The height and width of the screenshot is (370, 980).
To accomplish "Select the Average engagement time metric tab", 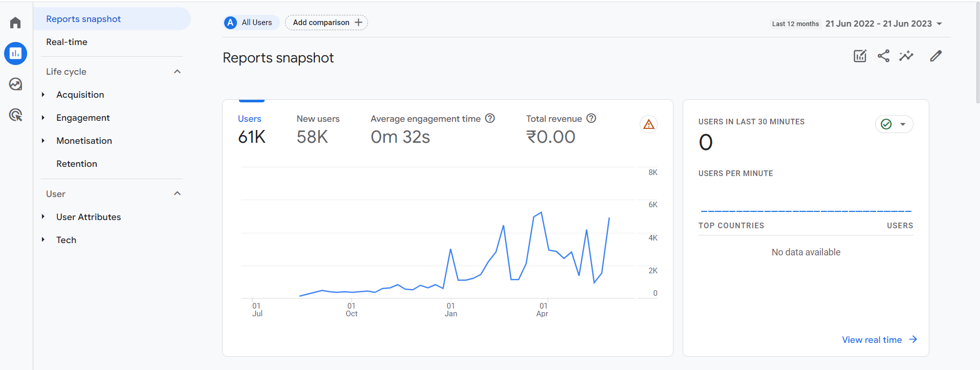I will coord(432,129).
